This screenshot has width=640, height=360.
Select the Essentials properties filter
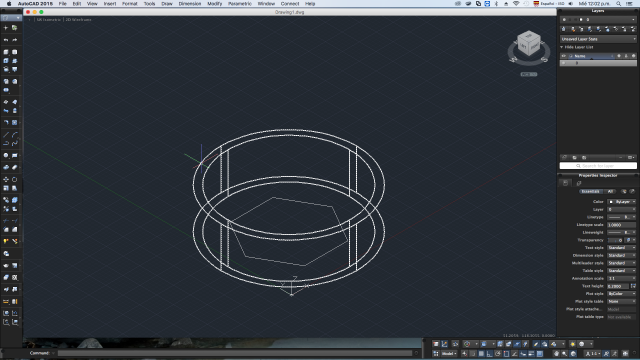590,191
